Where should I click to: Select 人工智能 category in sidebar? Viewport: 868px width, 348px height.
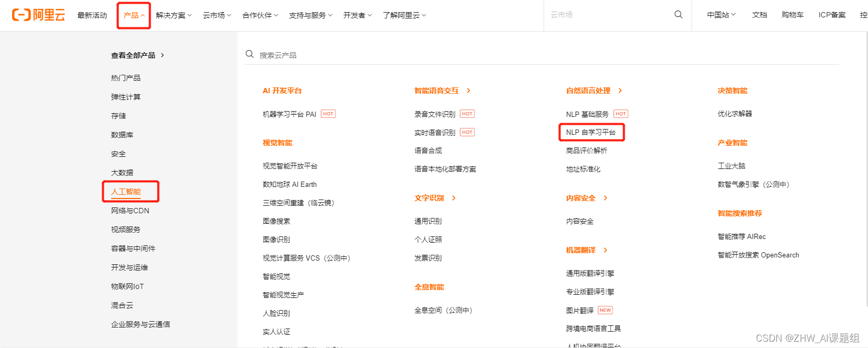pos(126,192)
